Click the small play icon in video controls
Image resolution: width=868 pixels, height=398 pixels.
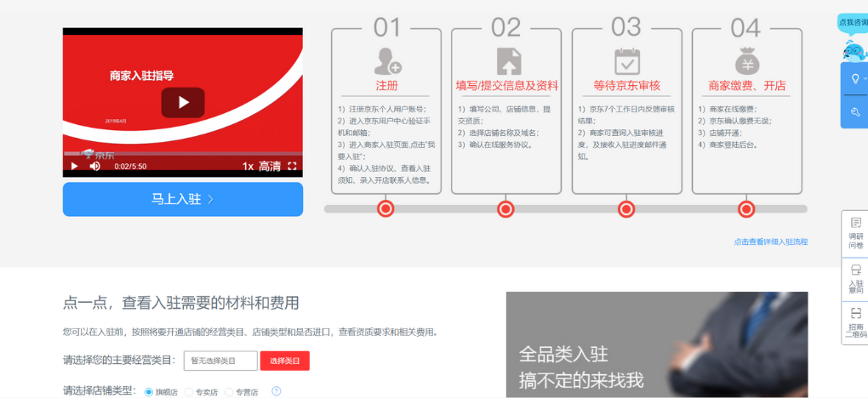74,167
